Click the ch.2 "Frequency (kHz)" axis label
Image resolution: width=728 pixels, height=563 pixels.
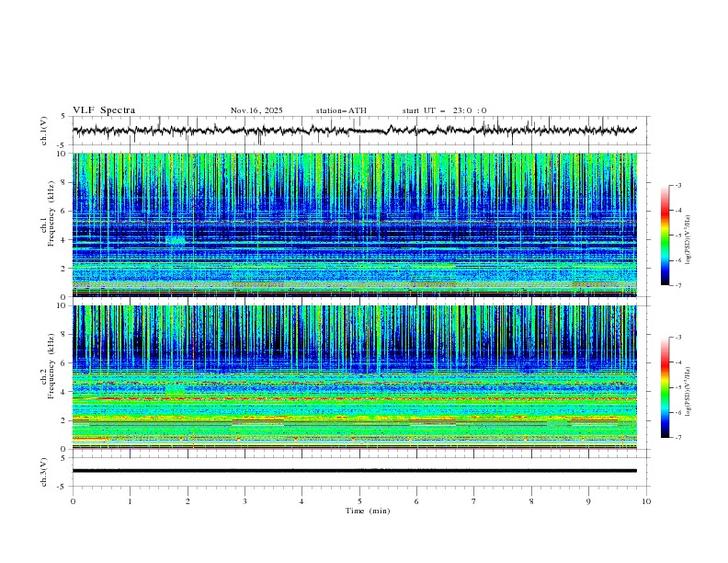click(51, 366)
